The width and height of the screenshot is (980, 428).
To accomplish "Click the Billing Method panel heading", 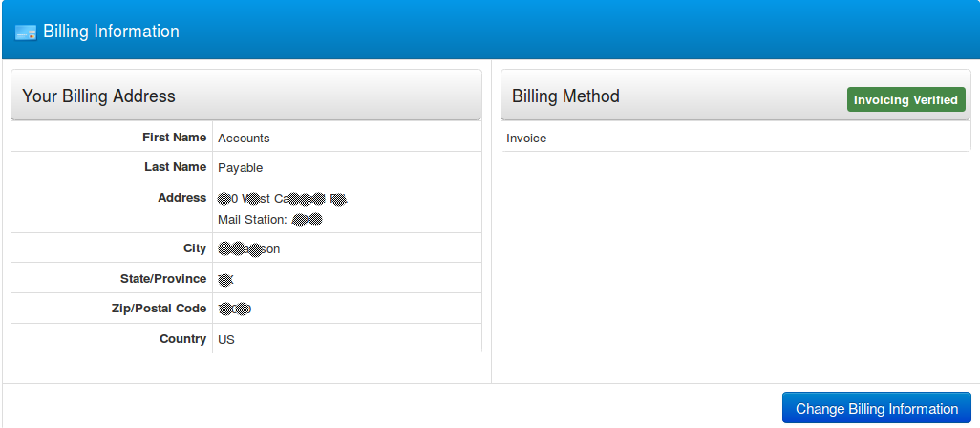I will [565, 96].
